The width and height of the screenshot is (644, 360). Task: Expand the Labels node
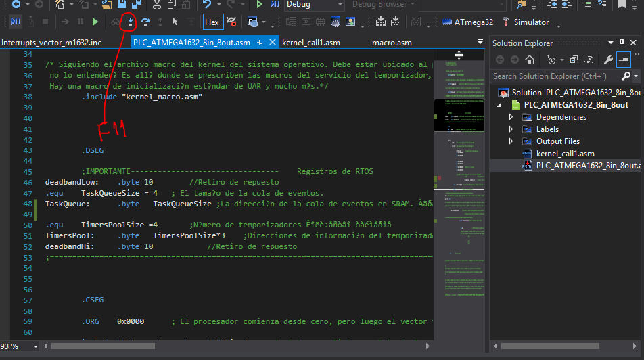point(511,129)
